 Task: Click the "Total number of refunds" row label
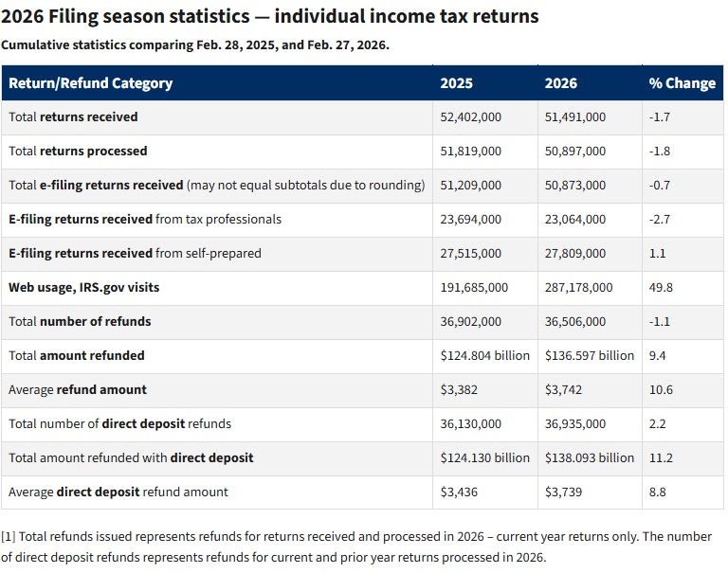tap(80, 322)
